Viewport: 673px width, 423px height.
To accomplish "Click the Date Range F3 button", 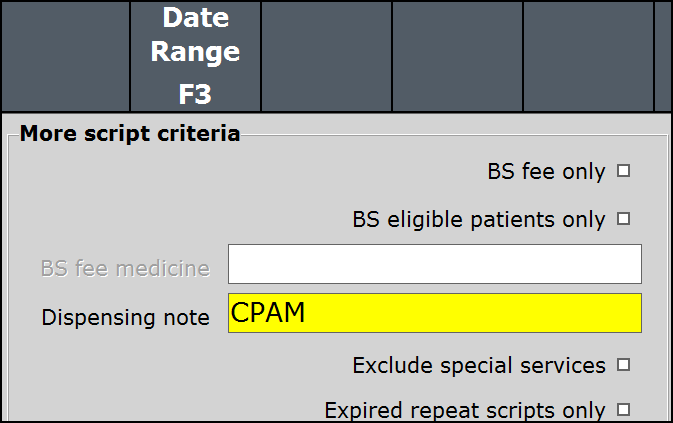I will point(195,56).
